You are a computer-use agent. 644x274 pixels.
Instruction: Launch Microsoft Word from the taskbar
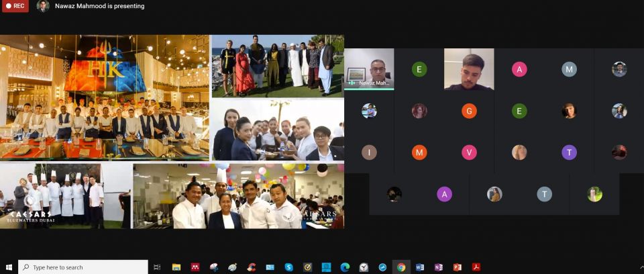click(x=420, y=267)
